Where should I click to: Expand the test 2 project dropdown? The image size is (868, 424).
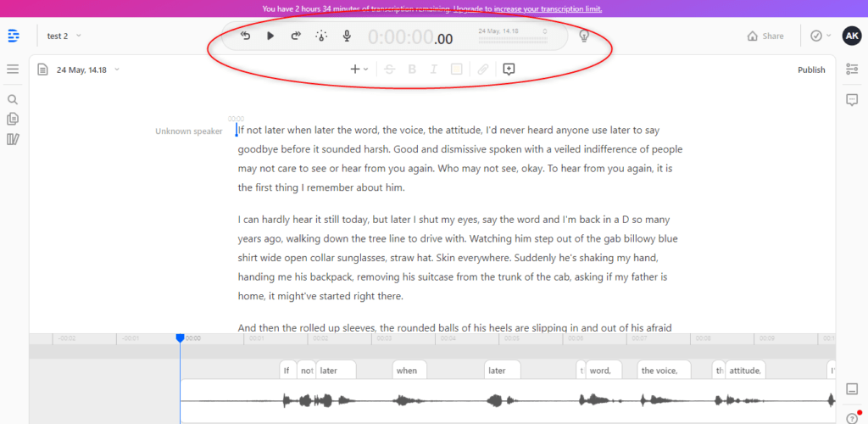click(x=64, y=36)
